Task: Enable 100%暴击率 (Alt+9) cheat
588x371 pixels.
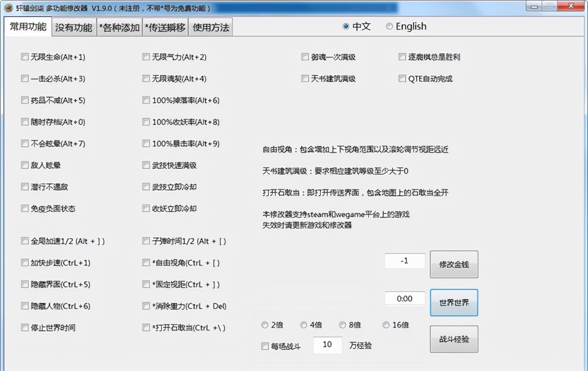Action: coord(146,143)
